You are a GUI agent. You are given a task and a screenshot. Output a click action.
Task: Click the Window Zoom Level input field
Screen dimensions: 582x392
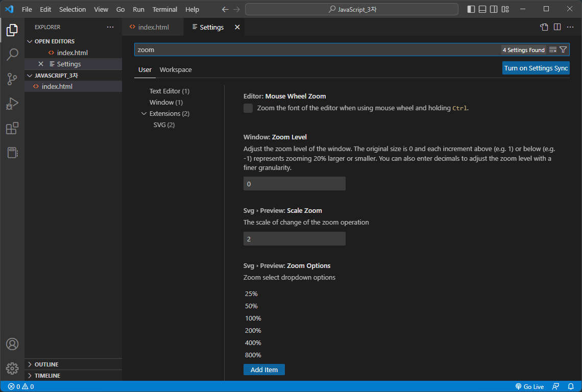coord(294,183)
